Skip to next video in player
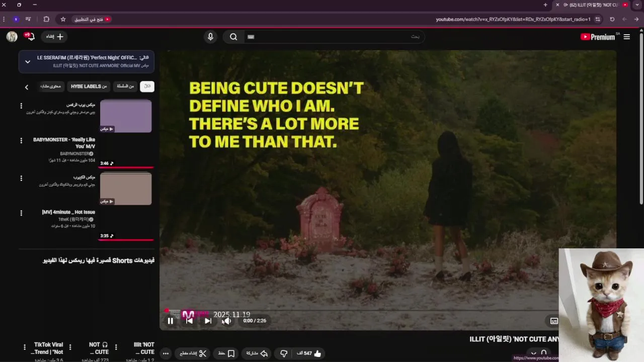 coord(208,321)
